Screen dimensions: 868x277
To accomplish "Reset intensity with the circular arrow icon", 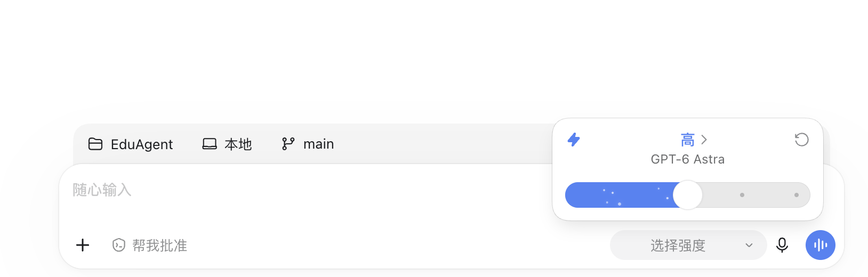I will (x=802, y=140).
